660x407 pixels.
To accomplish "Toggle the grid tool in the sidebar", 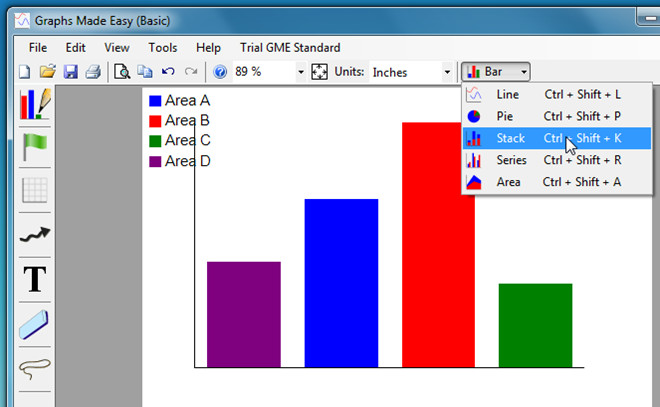I will pos(35,190).
